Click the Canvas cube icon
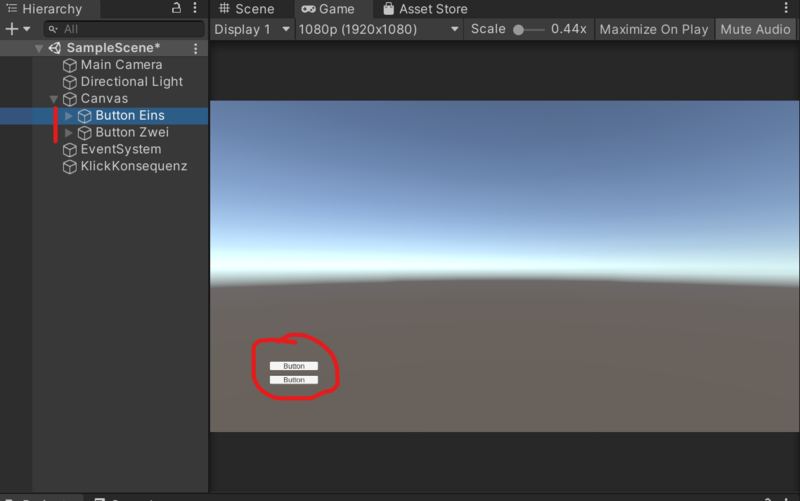Viewport: 800px width, 501px height. click(x=69, y=99)
